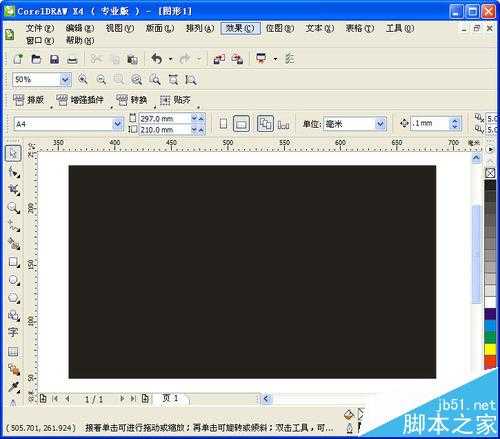Click the Application Launcher icon
The height and width of the screenshot is (439, 500).
pos(261,58)
